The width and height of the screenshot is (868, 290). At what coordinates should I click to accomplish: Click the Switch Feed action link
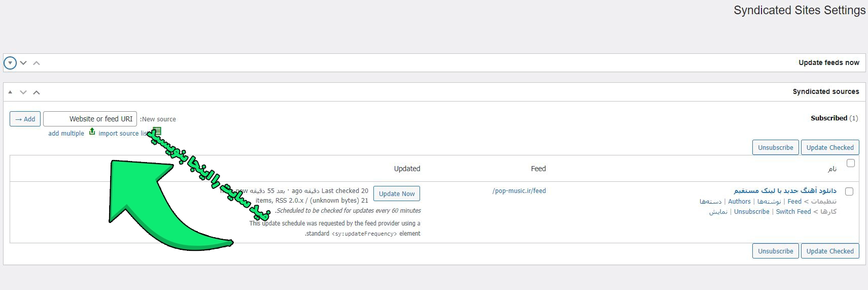point(793,212)
